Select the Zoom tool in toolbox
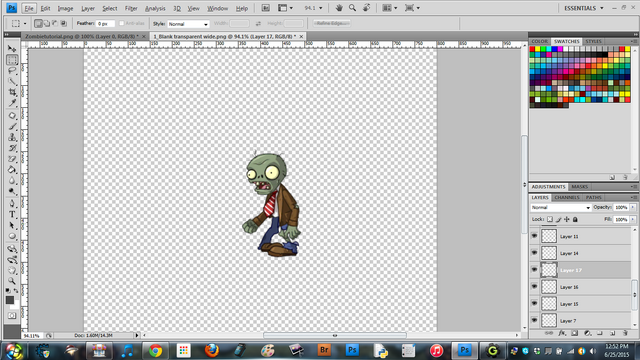This screenshot has width=640, height=360. coord(12,281)
